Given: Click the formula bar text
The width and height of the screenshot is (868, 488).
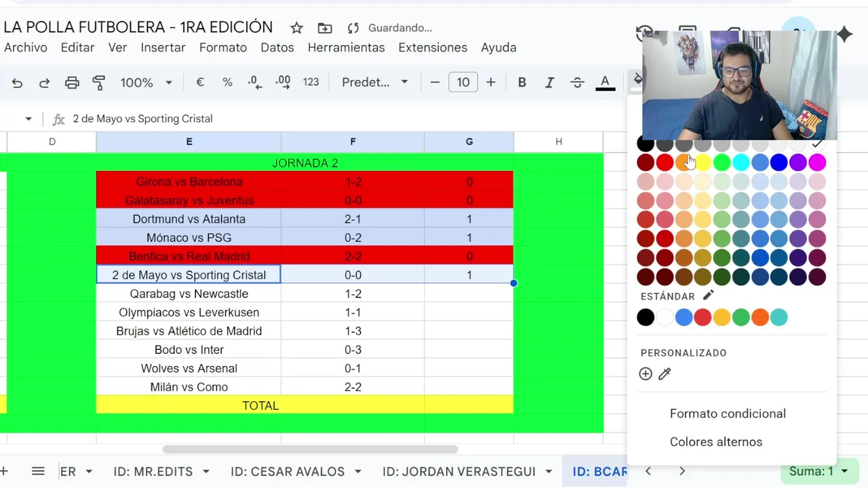Looking at the screenshot, I should (x=142, y=119).
